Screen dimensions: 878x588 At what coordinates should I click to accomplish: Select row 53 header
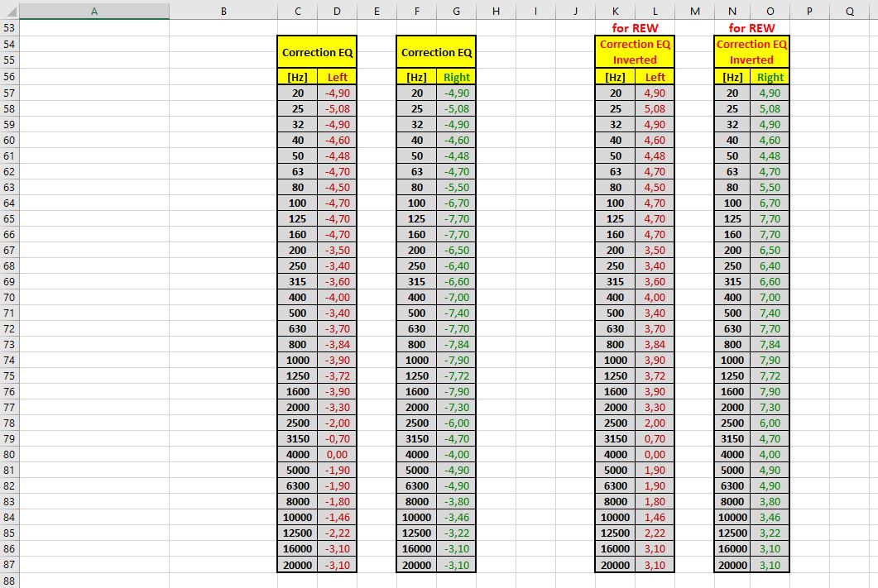click(10, 27)
